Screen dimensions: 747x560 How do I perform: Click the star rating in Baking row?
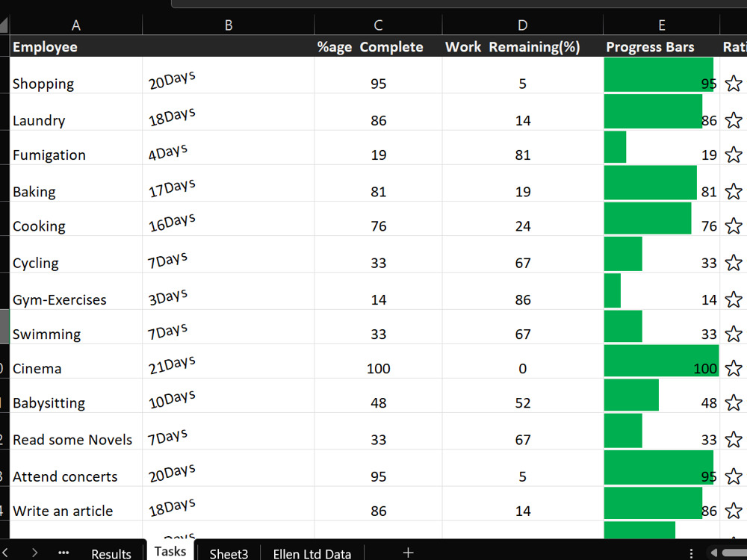734,191
